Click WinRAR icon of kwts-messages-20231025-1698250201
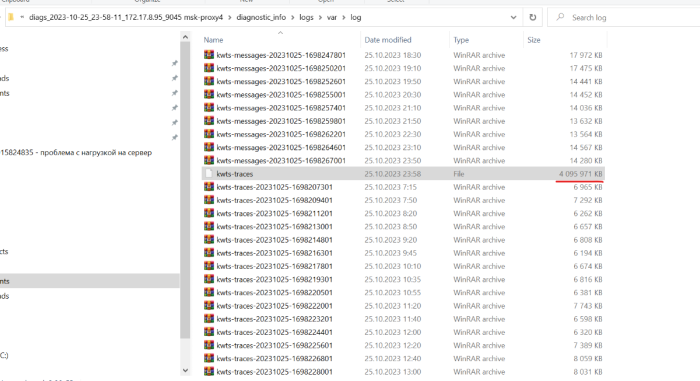Viewport: 700px width, 381px height. 208,68
